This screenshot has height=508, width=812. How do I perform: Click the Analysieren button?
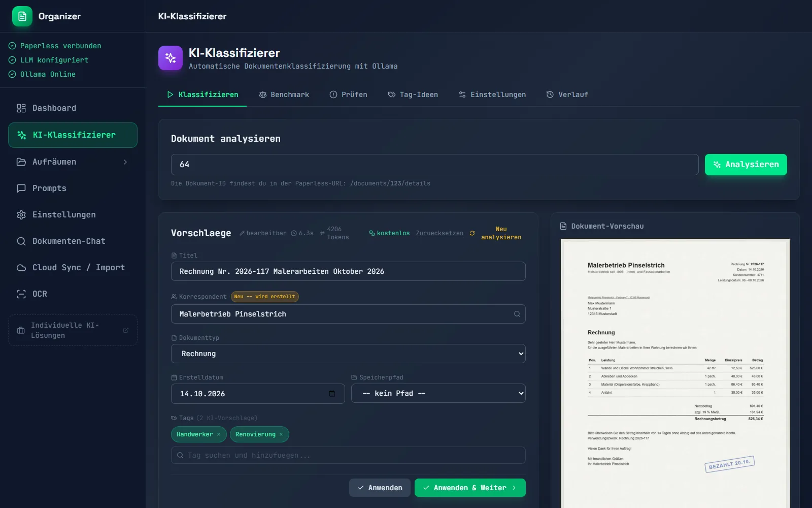click(746, 165)
